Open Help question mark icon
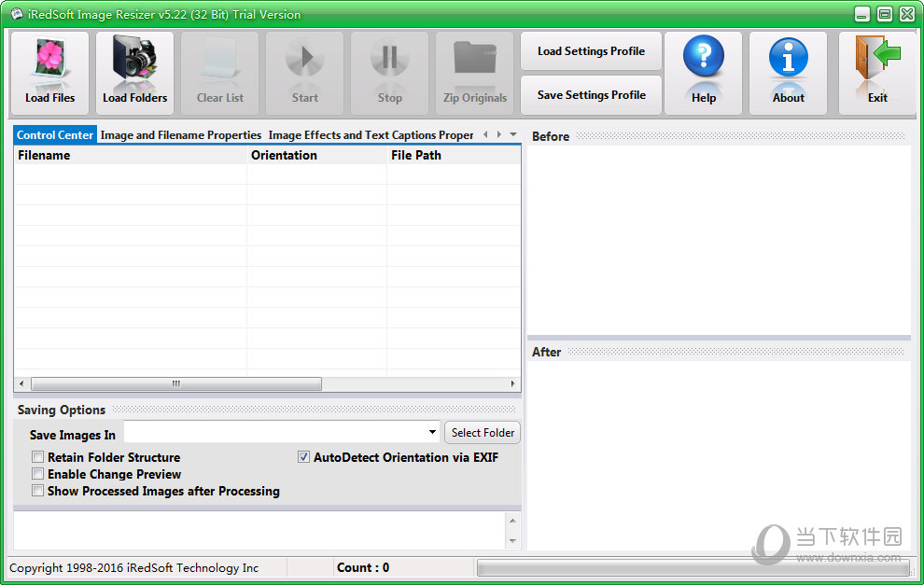This screenshot has width=924, height=585. coord(704,57)
